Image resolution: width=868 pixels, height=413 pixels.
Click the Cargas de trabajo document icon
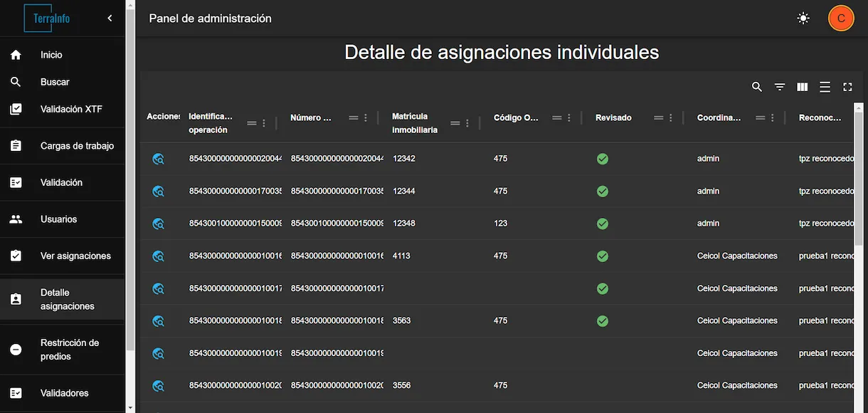(16, 145)
